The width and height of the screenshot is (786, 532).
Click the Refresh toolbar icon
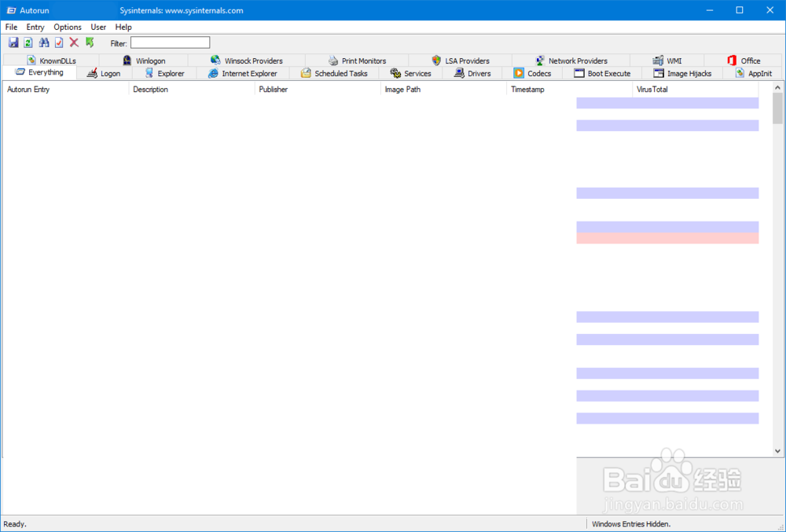tap(28, 42)
